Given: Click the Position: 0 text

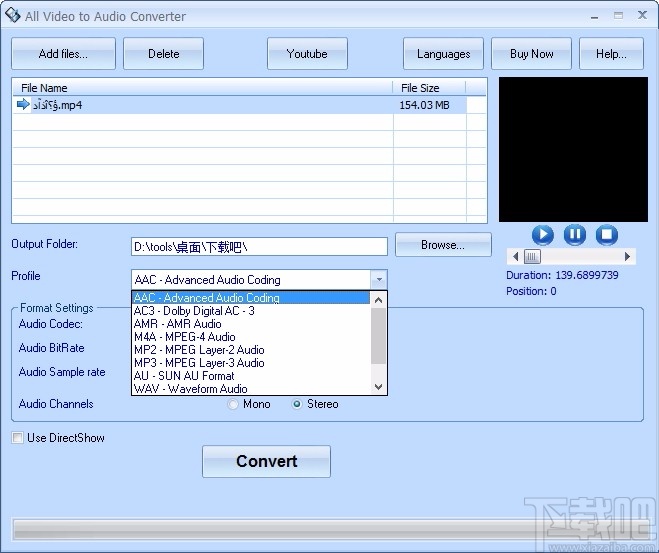Looking at the screenshot, I should click(x=531, y=291).
